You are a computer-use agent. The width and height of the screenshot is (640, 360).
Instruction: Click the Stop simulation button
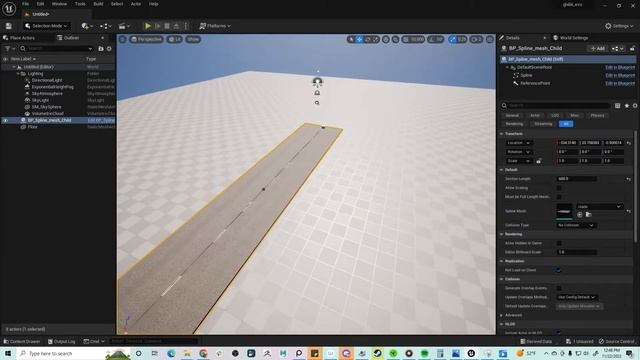point(167,26)
